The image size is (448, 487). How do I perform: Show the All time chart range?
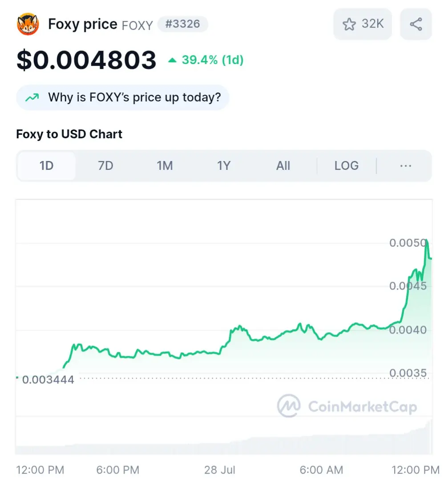click(x=283, y=166)
